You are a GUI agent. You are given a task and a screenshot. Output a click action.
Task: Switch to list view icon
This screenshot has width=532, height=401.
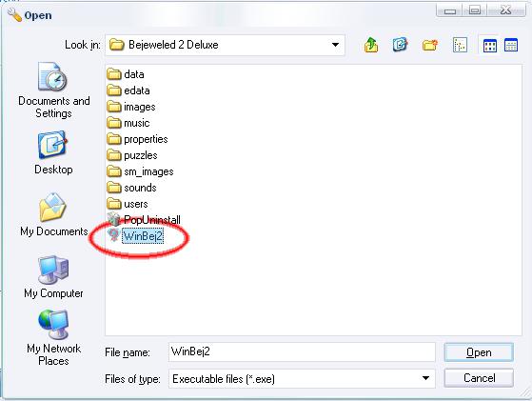click(x=489, y=45)
